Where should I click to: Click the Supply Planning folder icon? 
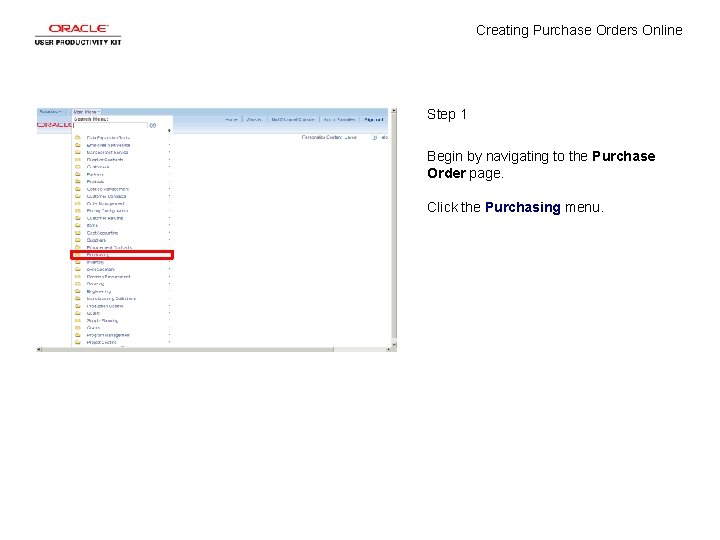tap(78, 321)
